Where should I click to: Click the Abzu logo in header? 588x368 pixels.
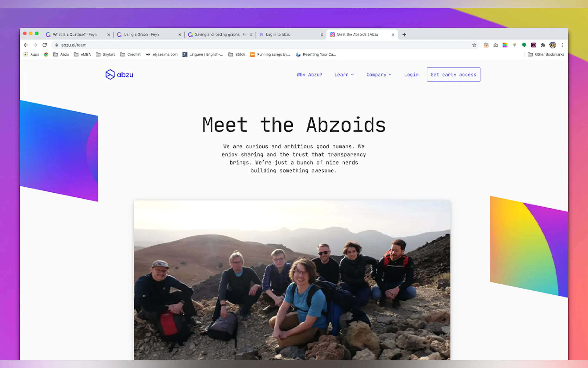[x=119, y=74]
